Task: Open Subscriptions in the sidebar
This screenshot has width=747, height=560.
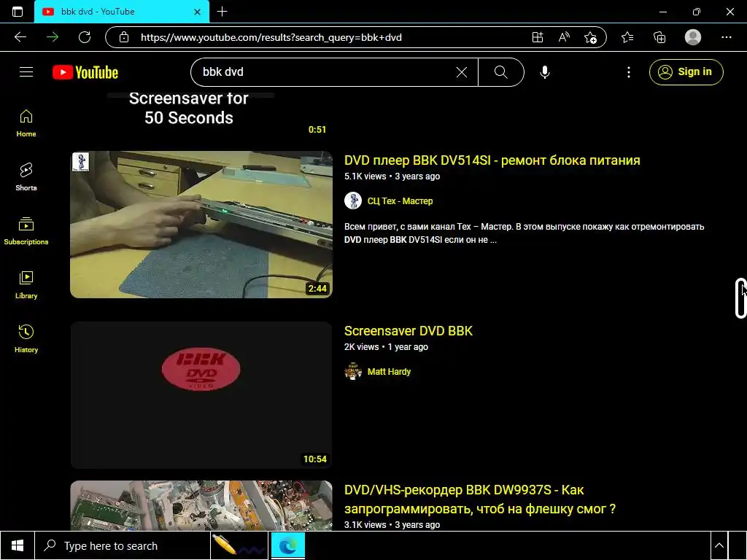Action: 26,231
